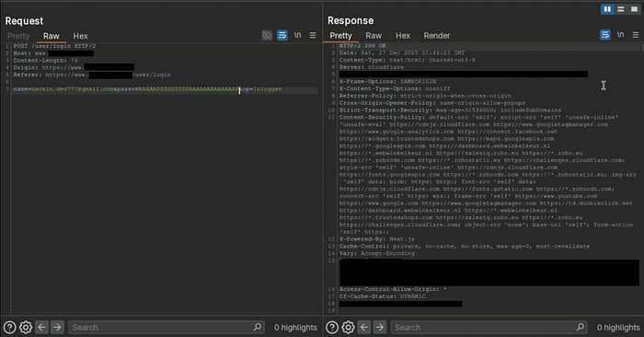Open search settings gear under Request pane
Viewport: 644px width, 337px height.
click(x=26, y=328)
